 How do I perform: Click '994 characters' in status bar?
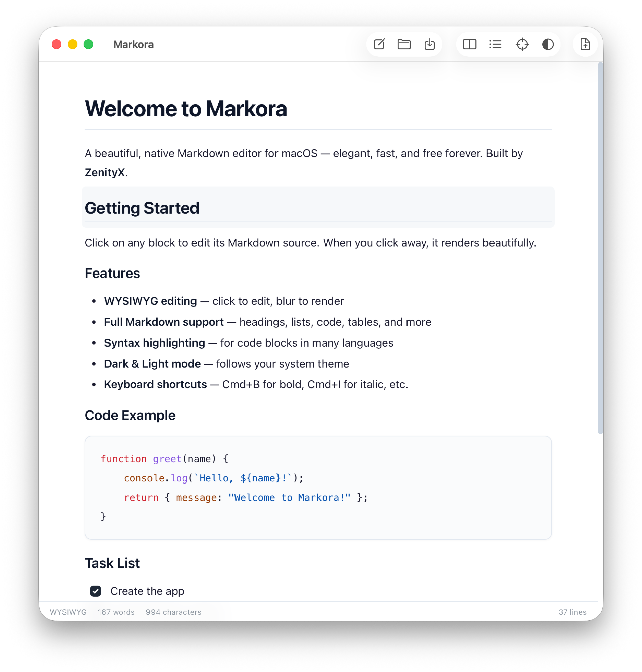pyautogui.click(x=173, y=612)
